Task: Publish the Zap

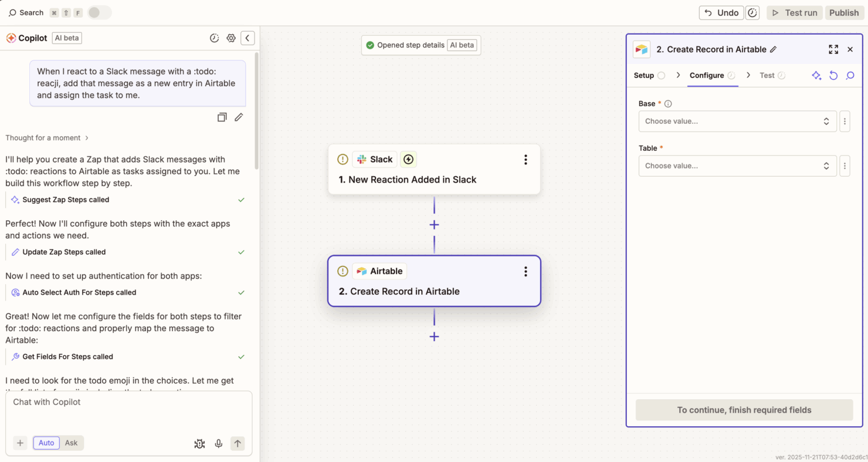Action: click(x=844, y=12)
